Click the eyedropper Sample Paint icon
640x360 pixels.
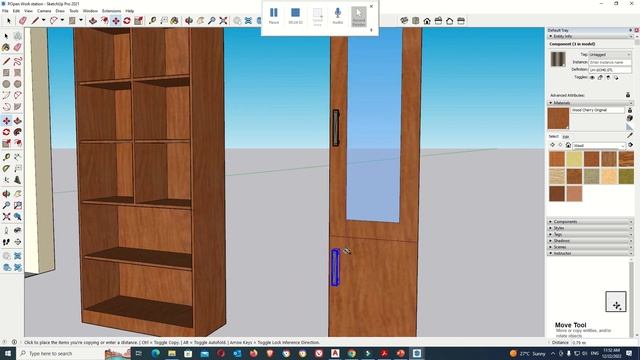[630, 136]
